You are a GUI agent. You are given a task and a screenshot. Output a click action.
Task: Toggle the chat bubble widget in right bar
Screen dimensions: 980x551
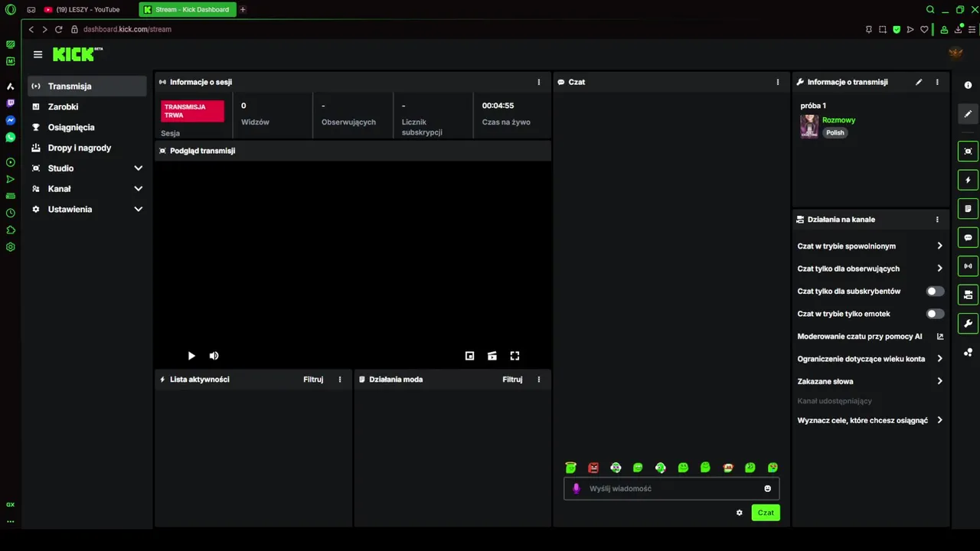click(968, 238)
